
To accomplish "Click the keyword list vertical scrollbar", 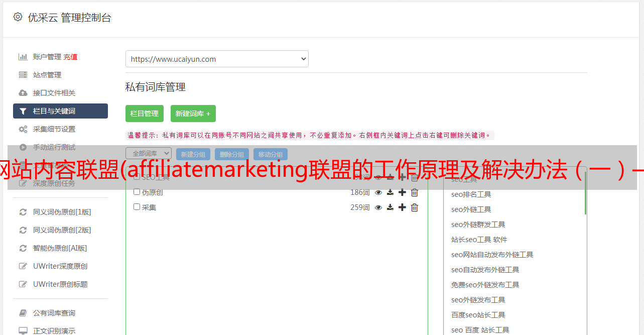I will (585, 193).
